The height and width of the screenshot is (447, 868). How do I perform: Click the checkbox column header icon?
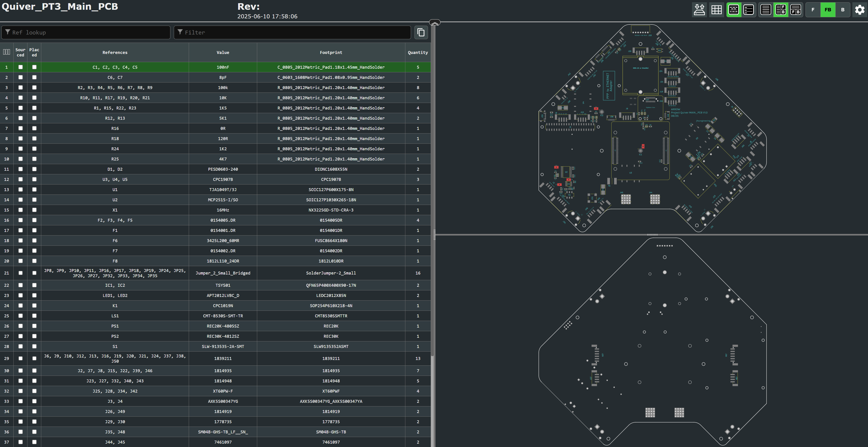click(7, 52)
